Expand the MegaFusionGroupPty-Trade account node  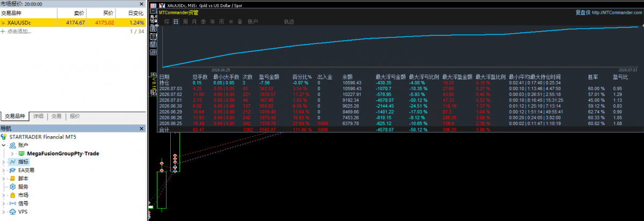[12, 154]
